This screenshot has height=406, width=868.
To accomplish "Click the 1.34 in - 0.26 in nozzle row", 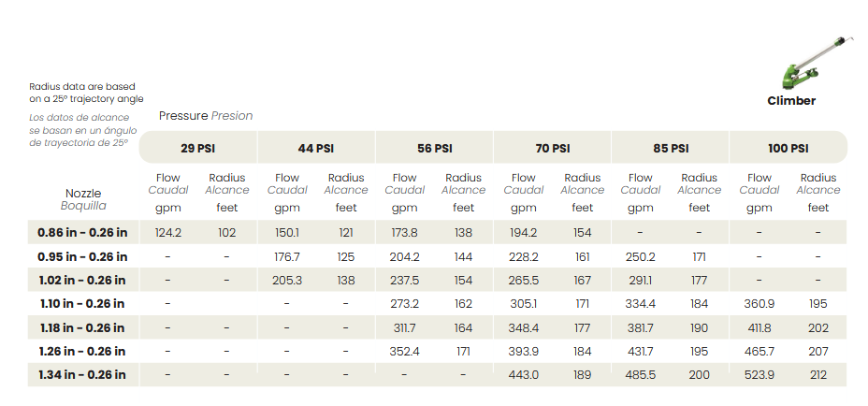I will [82, 374].
